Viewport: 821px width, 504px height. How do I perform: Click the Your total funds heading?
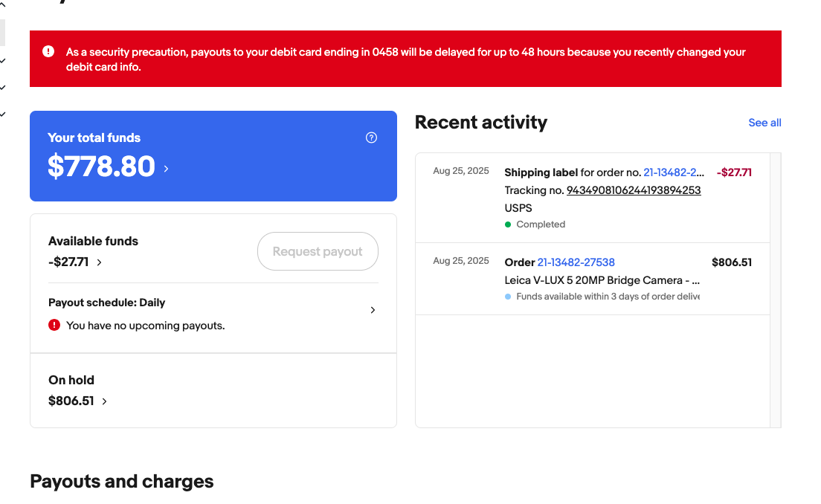click(94, 138)
